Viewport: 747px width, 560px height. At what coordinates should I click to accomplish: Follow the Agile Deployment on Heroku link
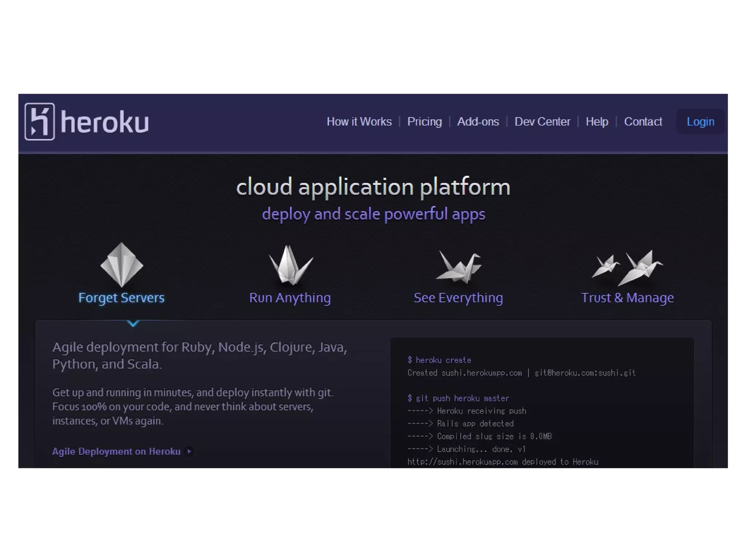click(116, 451)
